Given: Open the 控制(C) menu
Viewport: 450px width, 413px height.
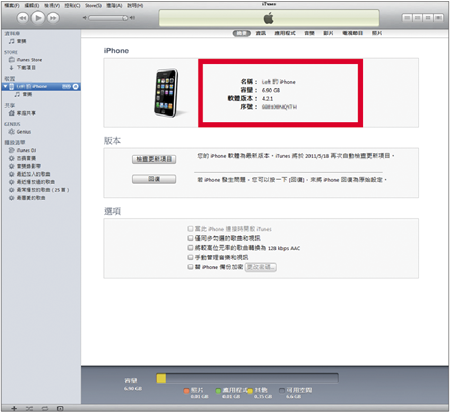Looking at the screenshot, I should click(72, 5).
